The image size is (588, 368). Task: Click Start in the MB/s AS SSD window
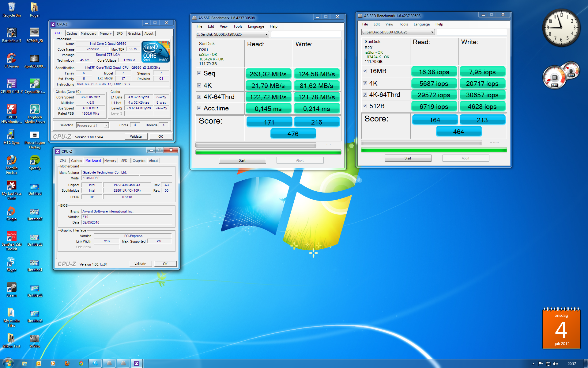(242, 160)
